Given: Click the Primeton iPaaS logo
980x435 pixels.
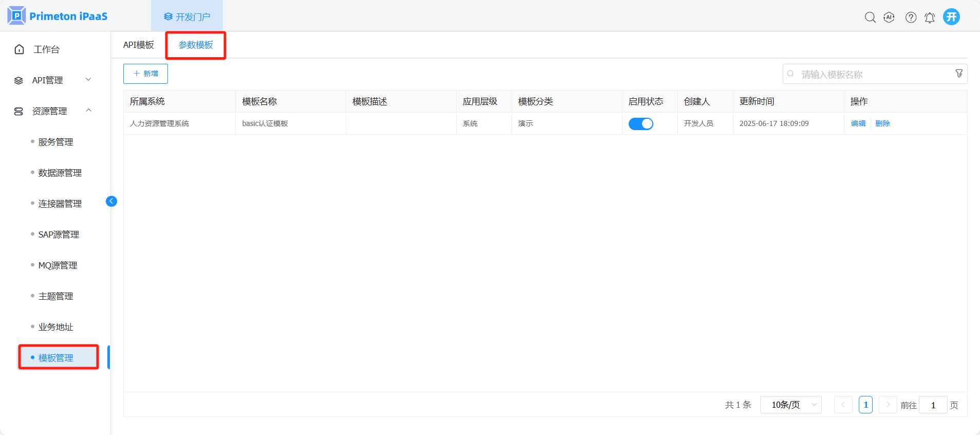Looking at the screenshot, I should point(58,16).
